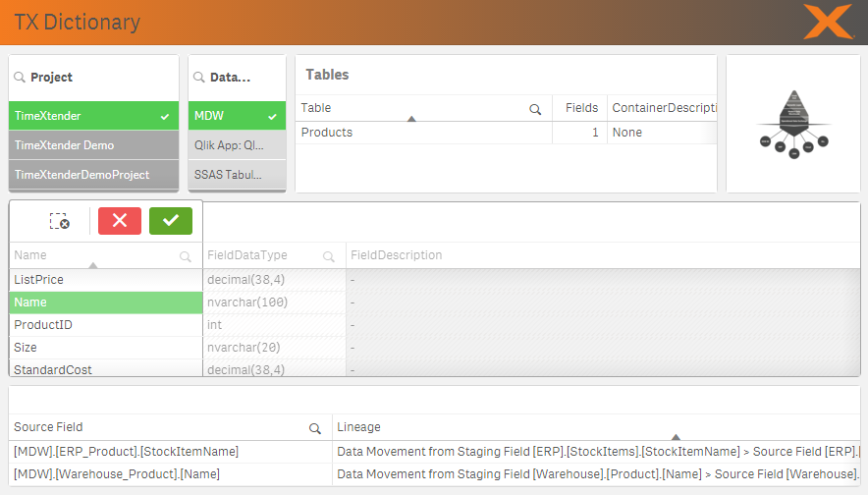Sort by the Source Field column header
Viewport: 868px width, 495px height.
click(48, 427)
